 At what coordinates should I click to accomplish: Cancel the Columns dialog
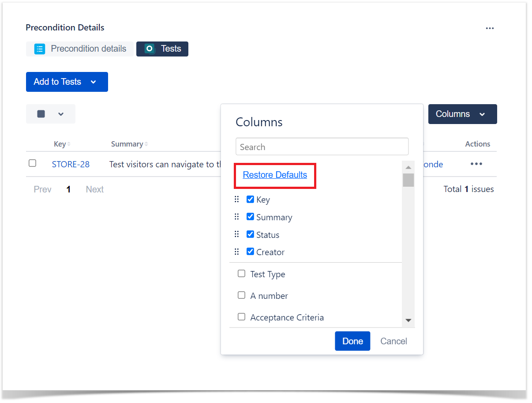(394, 341)
